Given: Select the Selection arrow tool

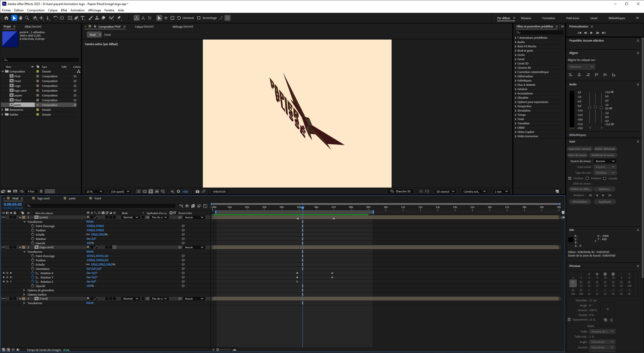Looking at the screenshot, I should [x=14, y=18].
